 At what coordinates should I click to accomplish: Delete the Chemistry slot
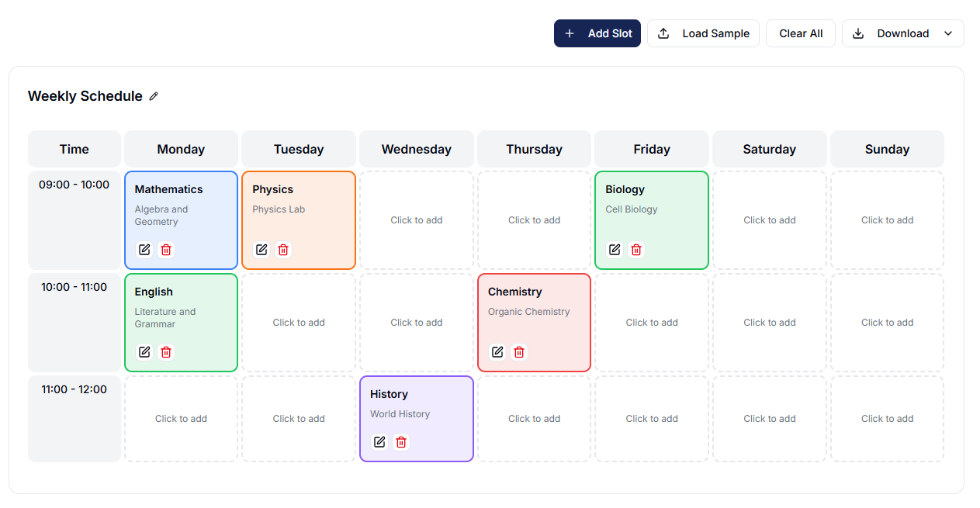519,352
